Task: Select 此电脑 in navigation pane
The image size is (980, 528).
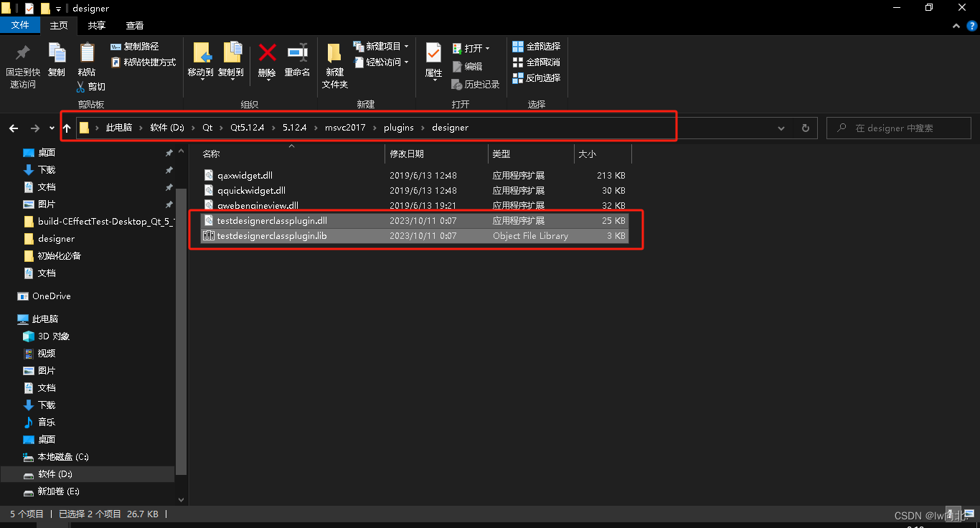Action: tap(45, 319)
